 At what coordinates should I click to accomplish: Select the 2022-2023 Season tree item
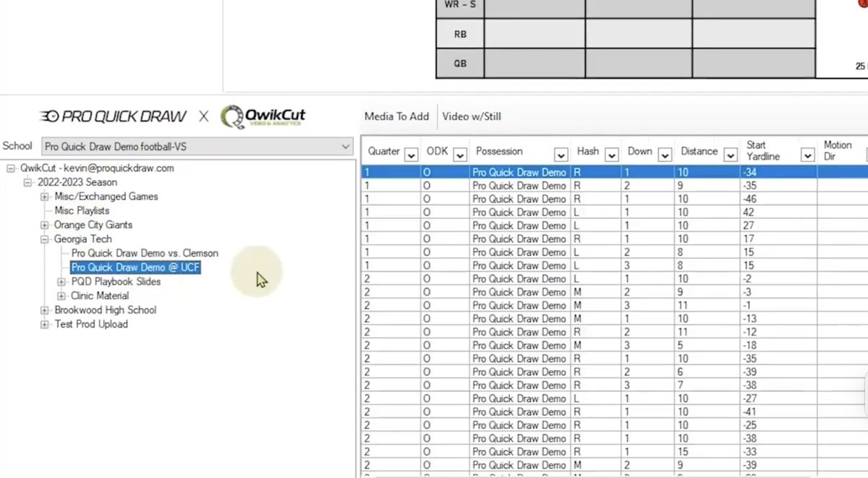pyautogui.click(x=77, y=182)
